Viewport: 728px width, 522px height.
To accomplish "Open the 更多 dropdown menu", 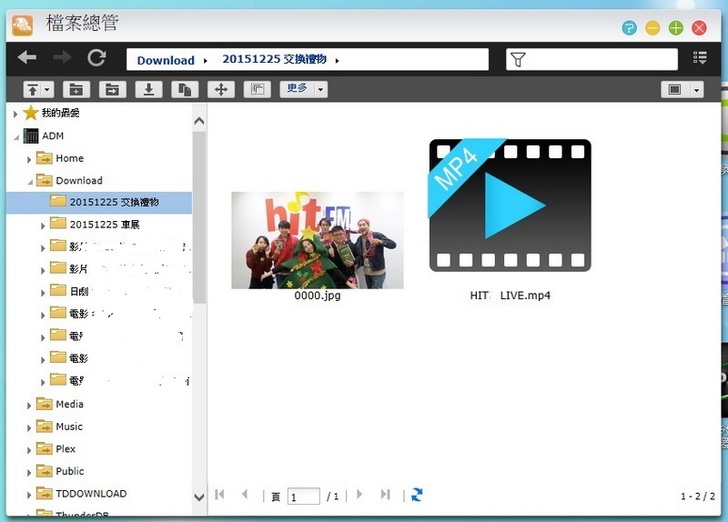I will tap(303, 90).
